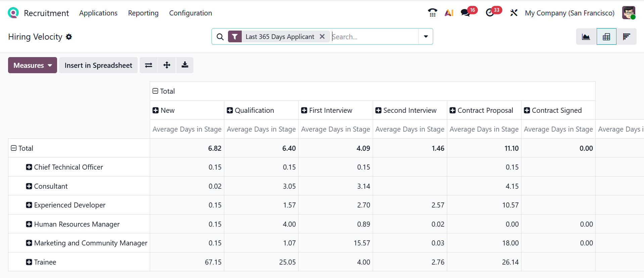Open the activities clock icon
The height and width of the screenshot is (278, 644).
tap(490, 13)
